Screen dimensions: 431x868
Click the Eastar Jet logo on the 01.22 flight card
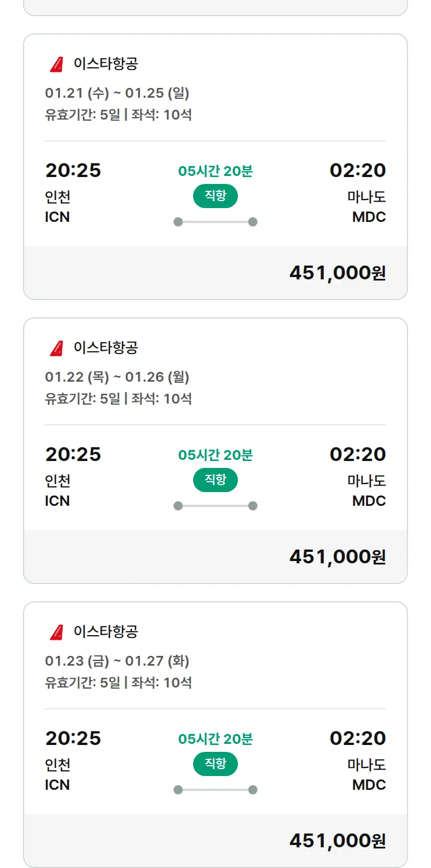pos(56,348)
